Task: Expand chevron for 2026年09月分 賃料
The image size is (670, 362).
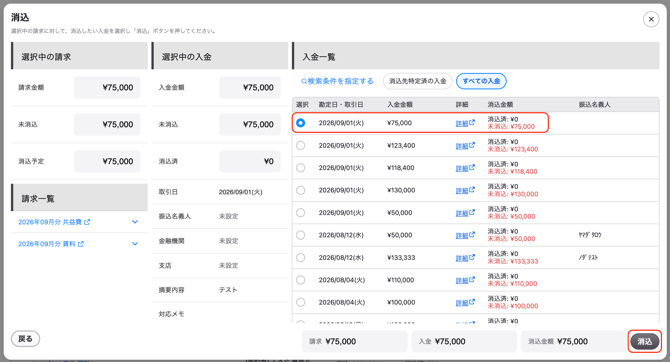Action: (x=135, y=244)
